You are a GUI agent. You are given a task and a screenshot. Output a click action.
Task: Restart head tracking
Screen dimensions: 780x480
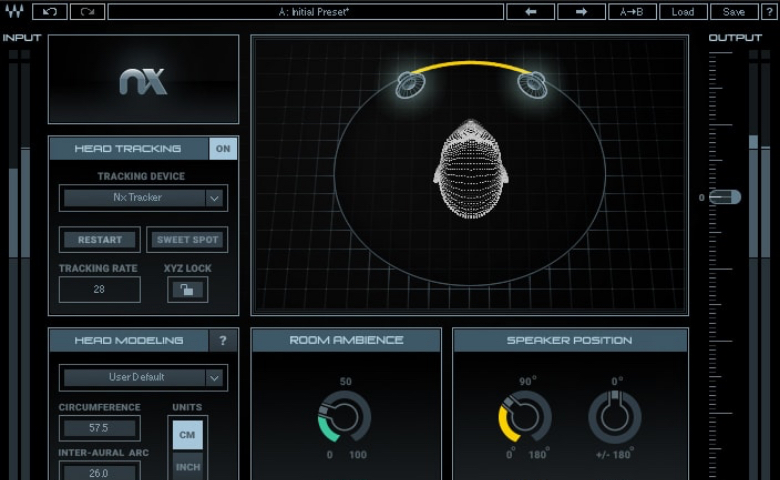(99, 240)
